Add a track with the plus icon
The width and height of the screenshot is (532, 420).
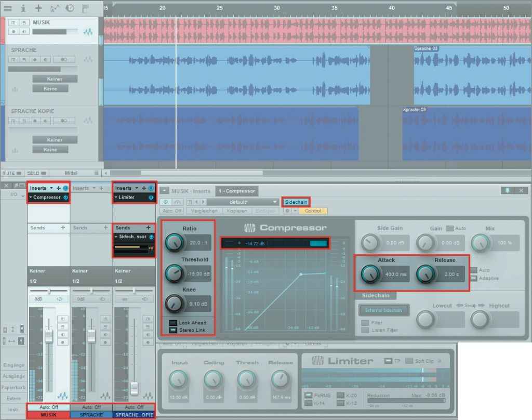tap(38, 8)
